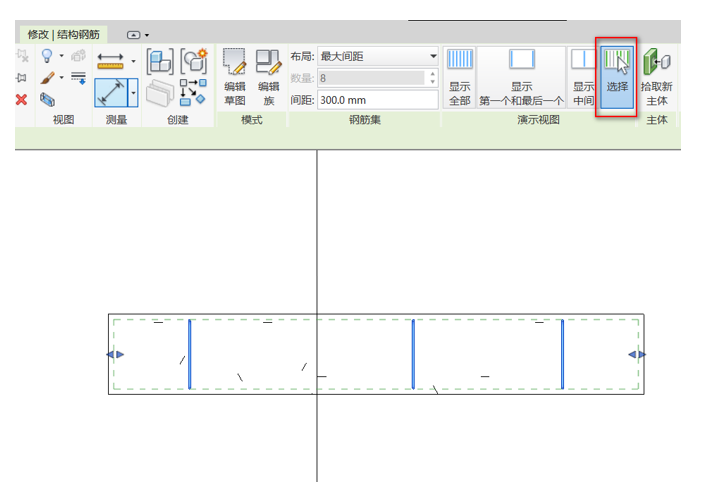Click the red X delete icon
This screenshot has width=702, height=497.
tap(21, 99)
